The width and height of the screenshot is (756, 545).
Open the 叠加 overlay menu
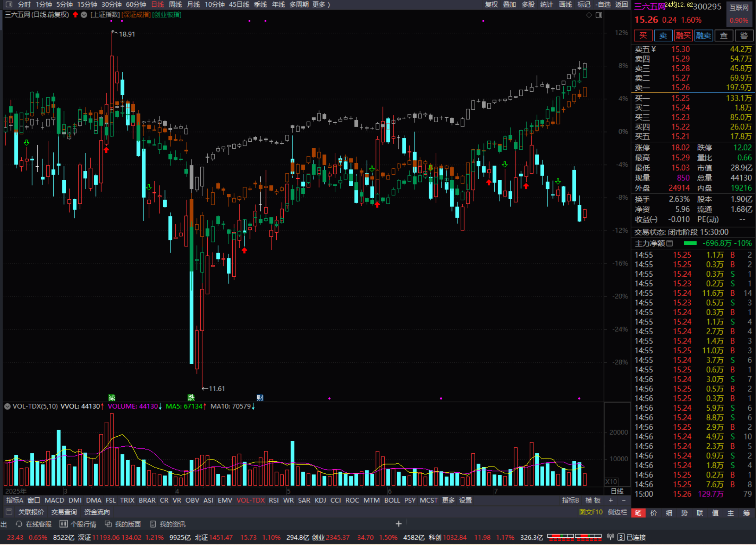click(509, 4)
